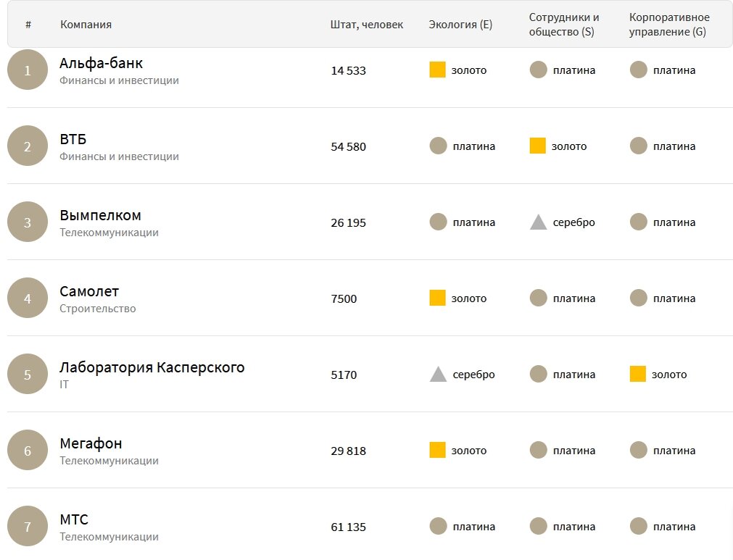
Task: Click Финансы и инвестиции under Альфа-банк
Action: click(119, 80)
